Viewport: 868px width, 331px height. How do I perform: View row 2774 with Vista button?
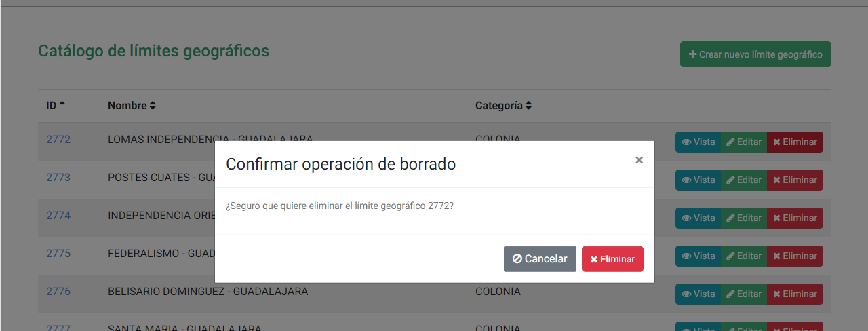tap(698, 218)
